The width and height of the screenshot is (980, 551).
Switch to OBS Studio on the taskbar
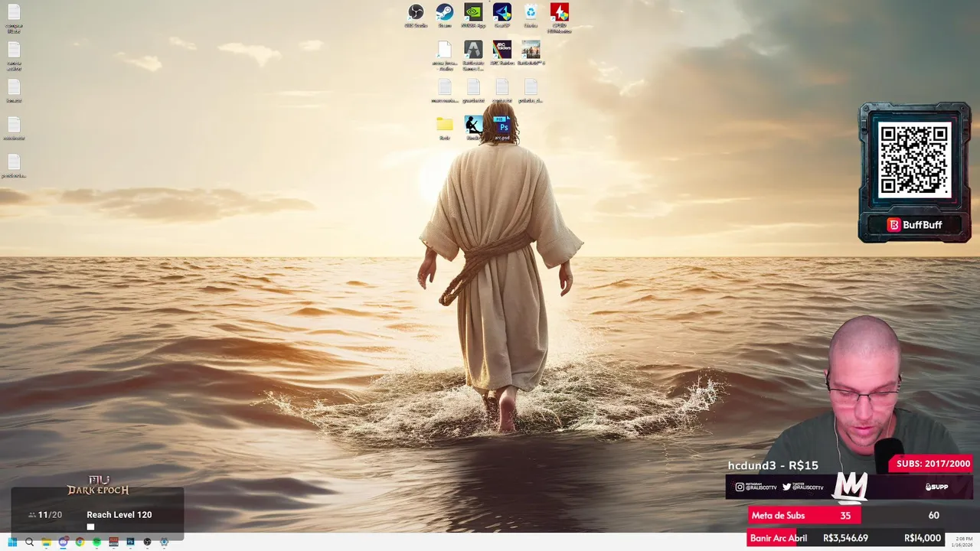pyautogui.click(x=147, y=542)
